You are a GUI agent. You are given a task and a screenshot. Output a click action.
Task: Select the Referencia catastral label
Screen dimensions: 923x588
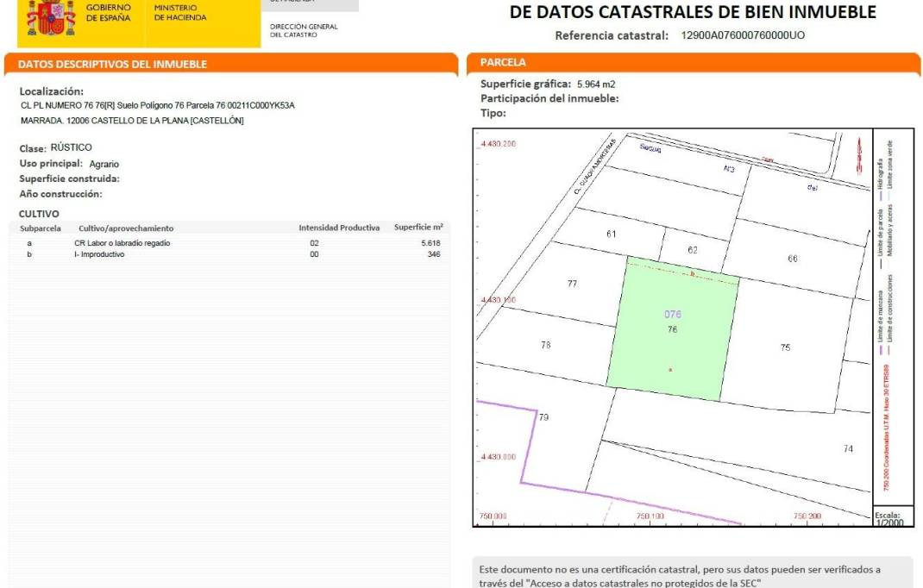(612, 35)
